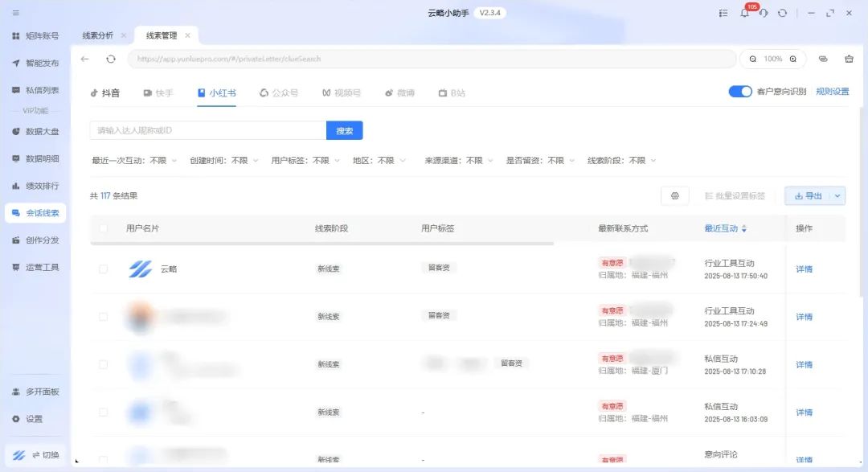Open notifications bell with 105 badge
This screenshot has height=472, width=868.
pos(745,13)
